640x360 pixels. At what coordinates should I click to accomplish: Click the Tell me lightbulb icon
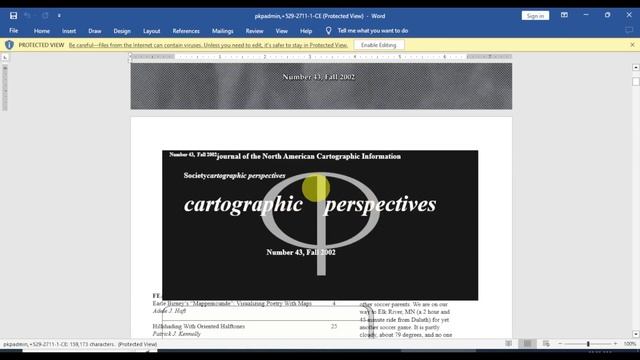(x=328, y=31)
